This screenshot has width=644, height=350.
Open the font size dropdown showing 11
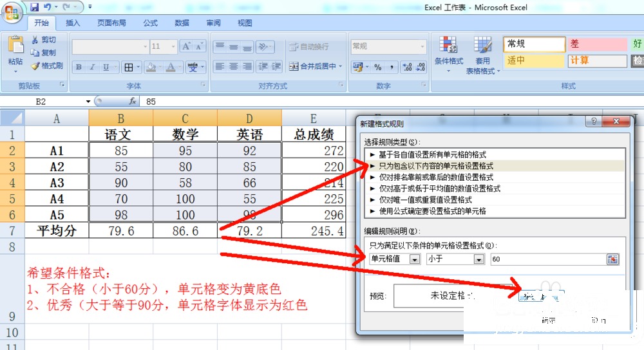click(173, 46)
